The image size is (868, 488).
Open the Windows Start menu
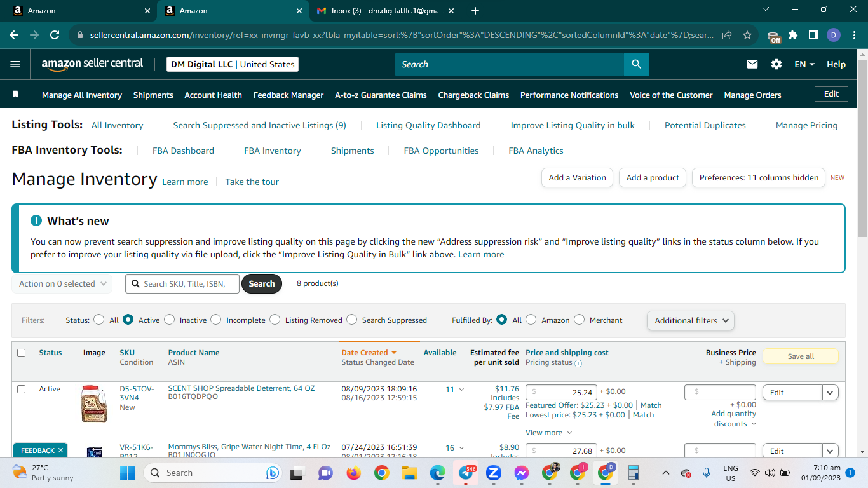click(128, 473)
